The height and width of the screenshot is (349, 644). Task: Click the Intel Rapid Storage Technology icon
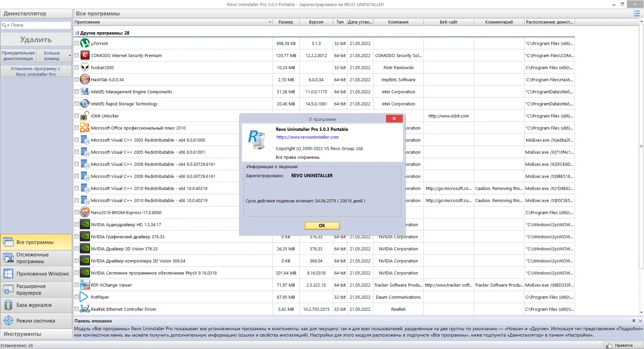point(85,104)
